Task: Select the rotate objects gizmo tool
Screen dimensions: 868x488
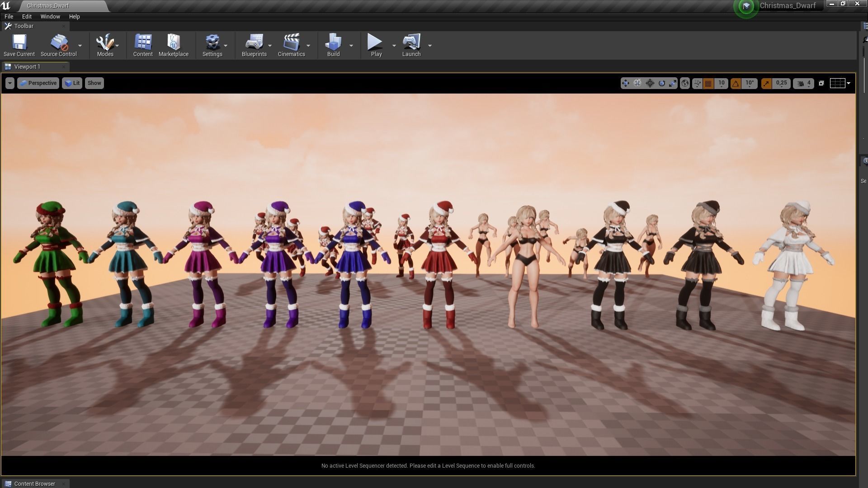Action: 662,83
